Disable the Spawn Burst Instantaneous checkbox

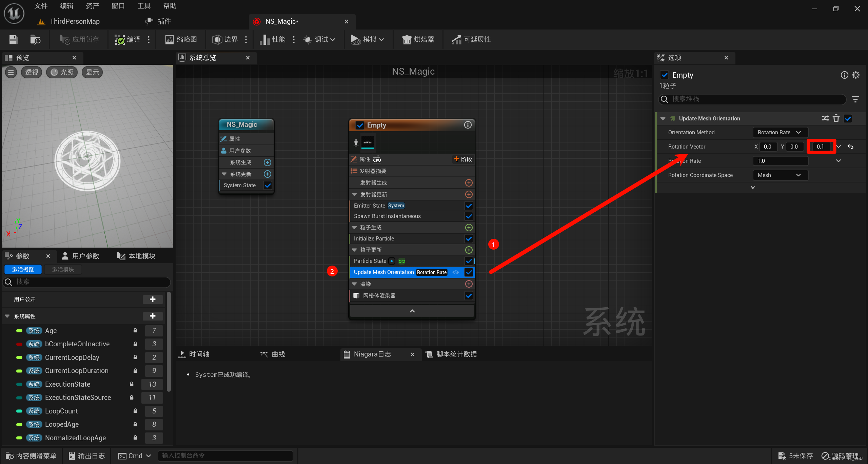(469, 216)
